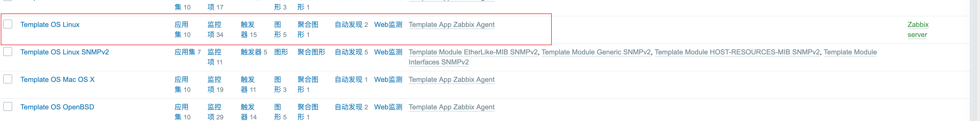
Task: Toggle the Template OS OpenBSD checkbox
Action: point(8,106)
